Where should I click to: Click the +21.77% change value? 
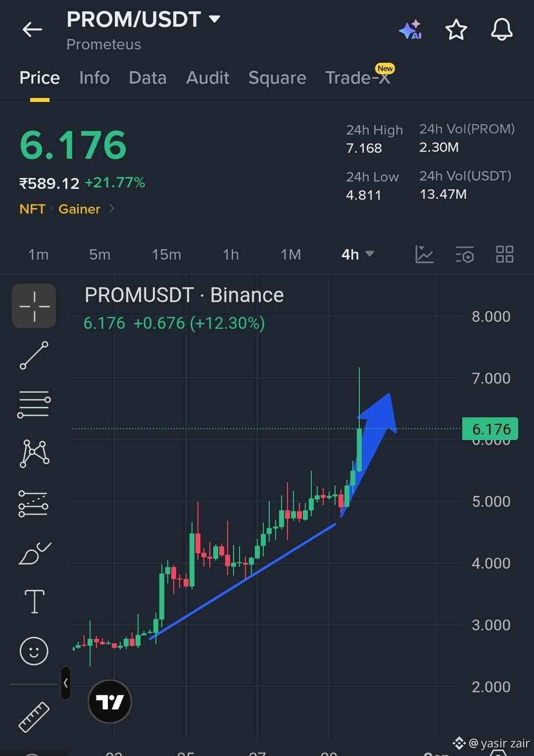[115, 182]
